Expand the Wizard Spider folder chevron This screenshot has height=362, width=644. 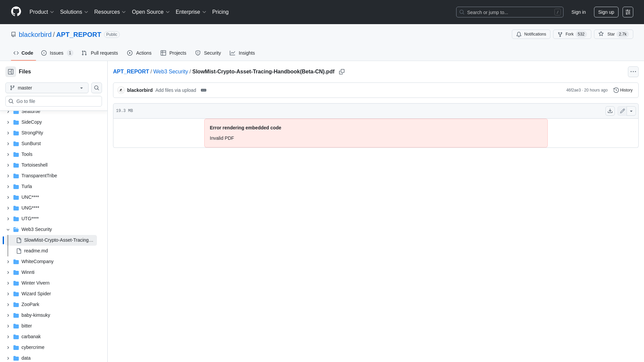coord(8,294)
